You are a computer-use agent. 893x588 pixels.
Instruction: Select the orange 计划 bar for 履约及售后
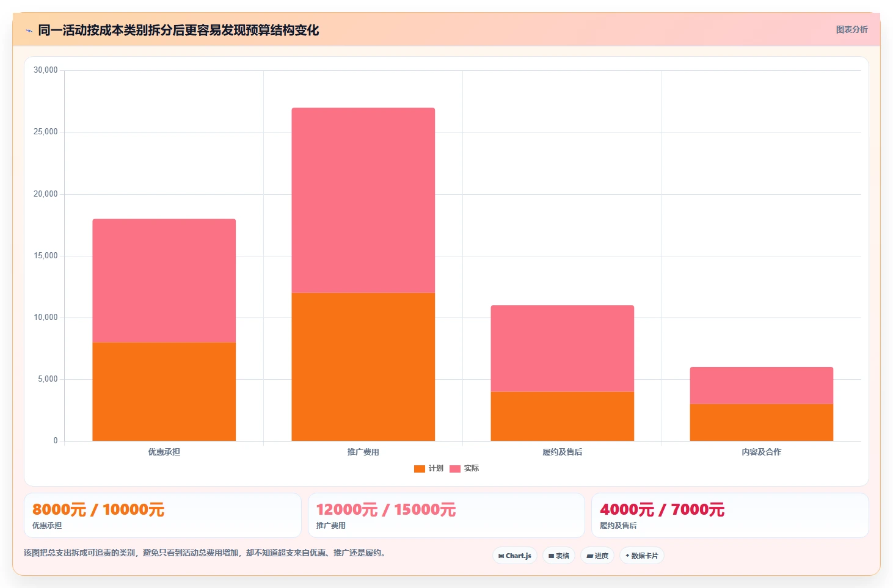click(563, 416)
